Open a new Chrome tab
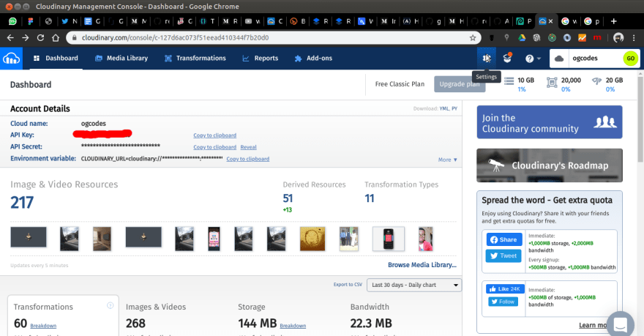 coord(613,21)
